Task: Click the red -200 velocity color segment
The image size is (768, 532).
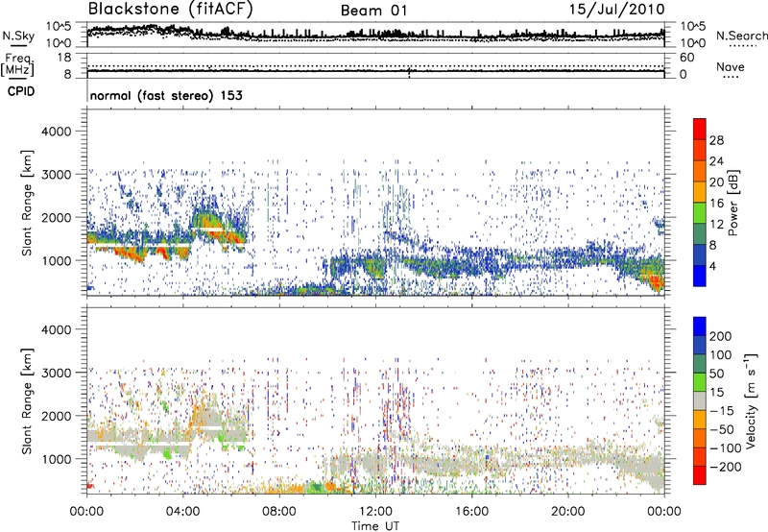Action: tap(700, 475)
